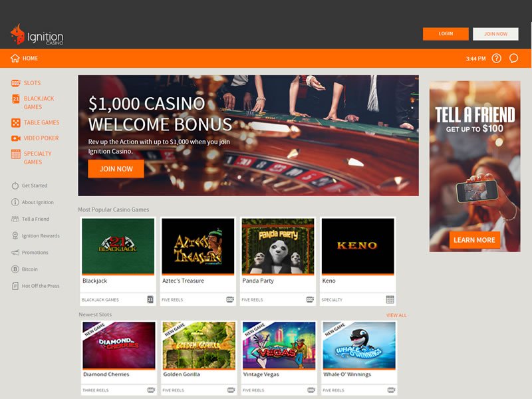Viewport: 532px width, 399px height.
Task: Open the Keno game thumbnail
Action: pos(358,246)
